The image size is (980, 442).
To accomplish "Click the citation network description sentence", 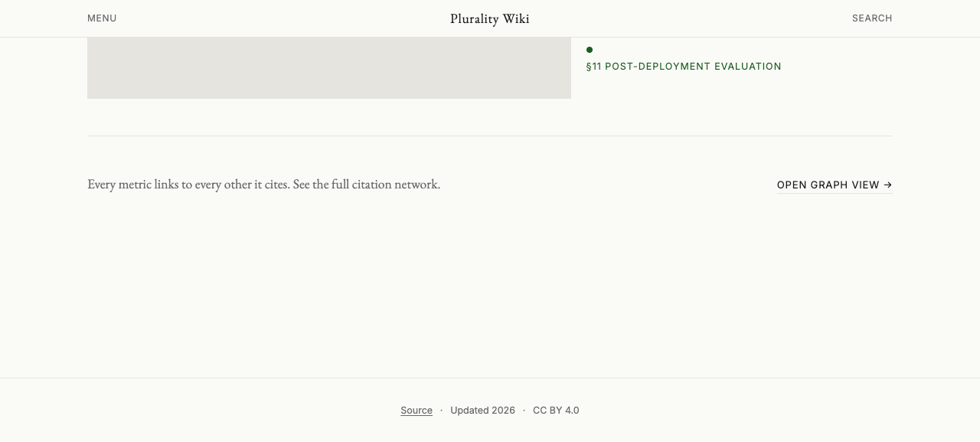I will tap(263, 185).
